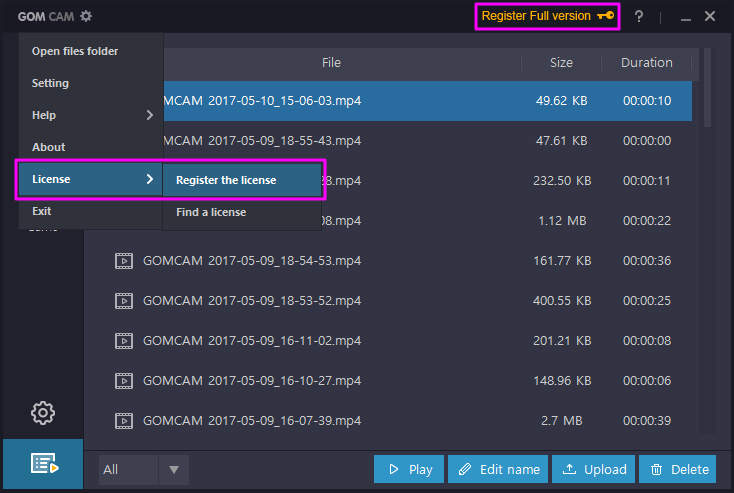Click video icon of GOMCAM 16-11-02.mp4
The height and width of the screenshot is (493, 734).
[124, 341]
